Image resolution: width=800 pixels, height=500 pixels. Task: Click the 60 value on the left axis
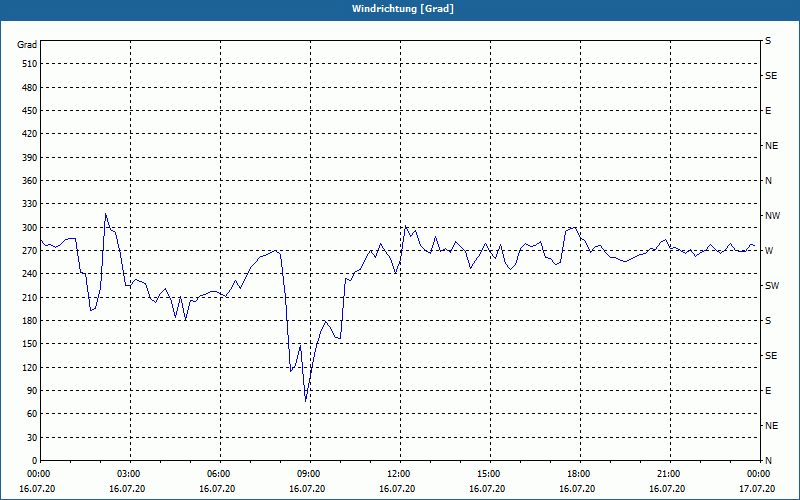click(32, 414)
